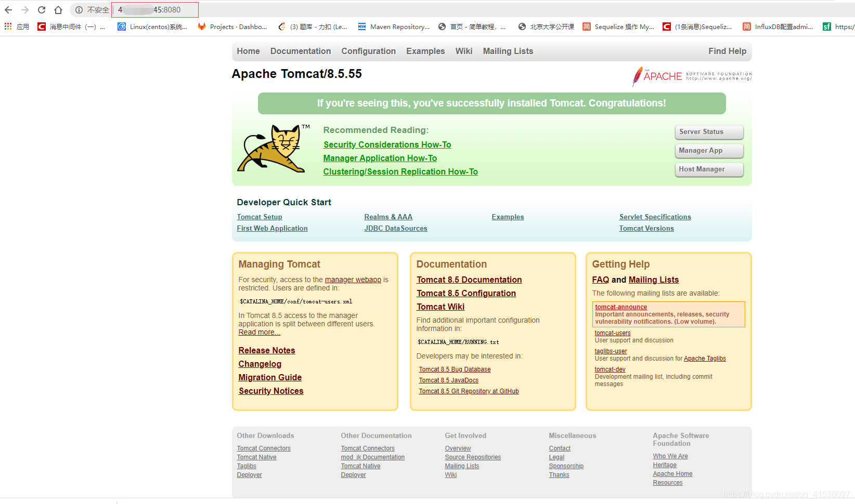Click the Apache Software Foundation logo
855x504 pixels.
pyautogui.click(x=692, y=76)
